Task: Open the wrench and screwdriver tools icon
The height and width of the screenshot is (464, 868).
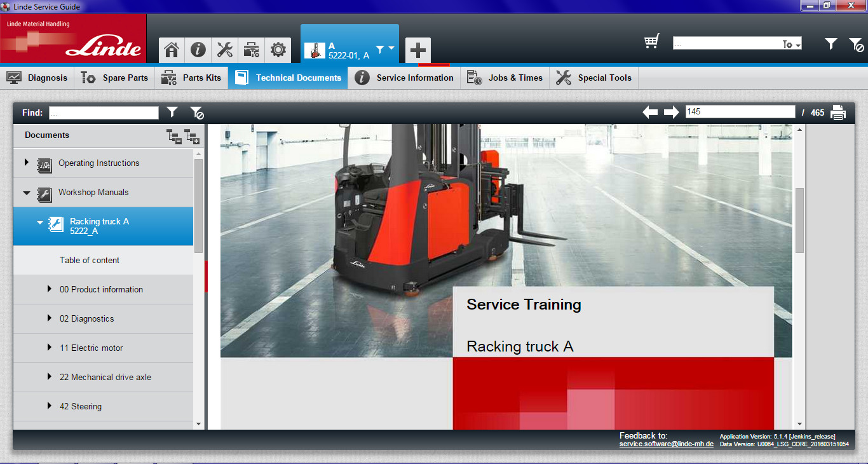Action: 225,50
